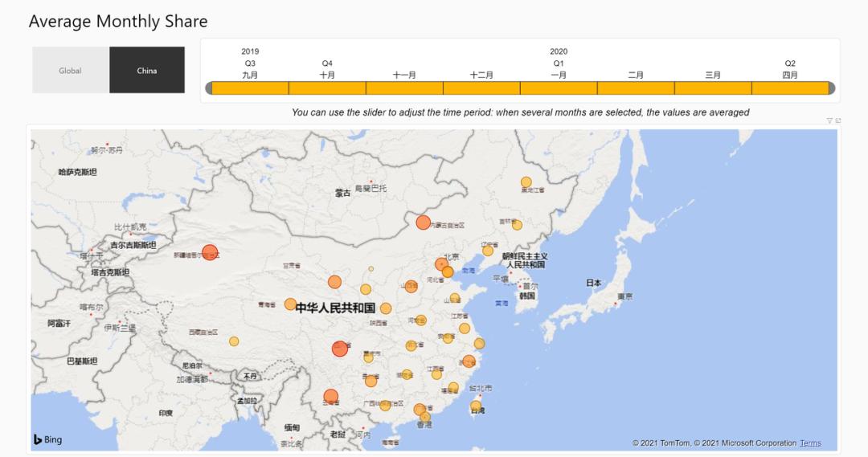Click the Q4 quarter label
Image resolution: width=868 pixels, height=457 pixels.
pos(327,63)
